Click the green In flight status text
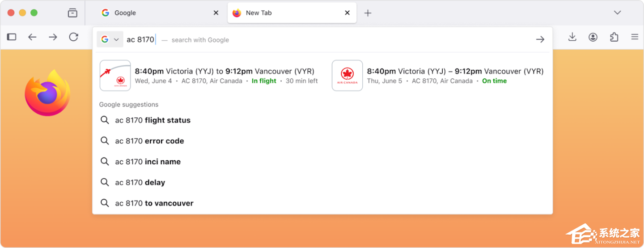This screenshot has height=248, width=644. (264, 81)
